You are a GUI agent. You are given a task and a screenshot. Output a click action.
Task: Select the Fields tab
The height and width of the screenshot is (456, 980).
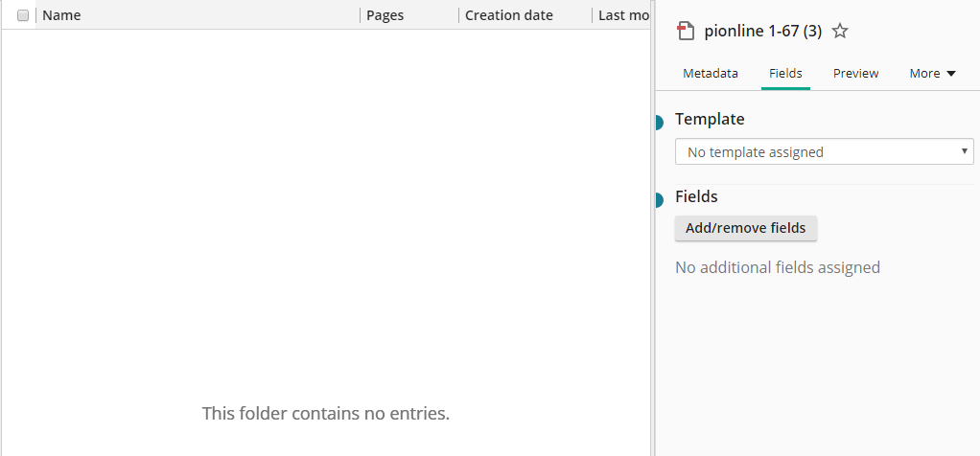pyautogui.click(x=785, y=73)
